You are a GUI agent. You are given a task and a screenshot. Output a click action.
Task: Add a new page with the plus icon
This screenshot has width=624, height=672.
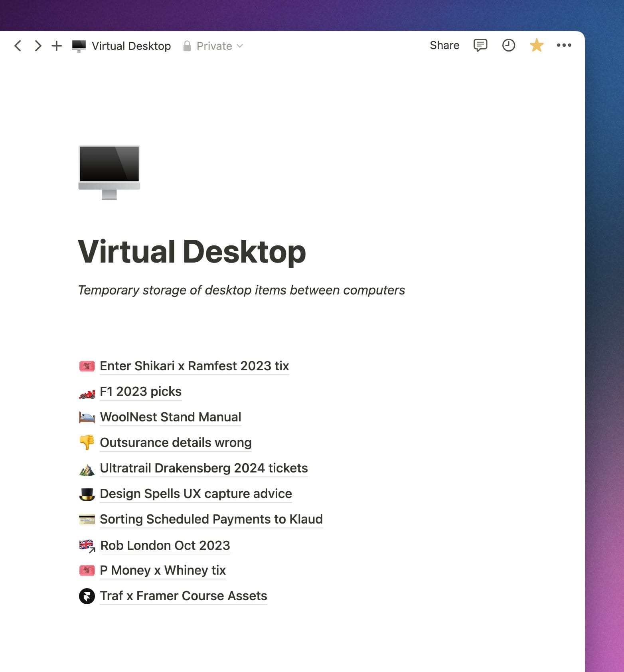[57, 46]
